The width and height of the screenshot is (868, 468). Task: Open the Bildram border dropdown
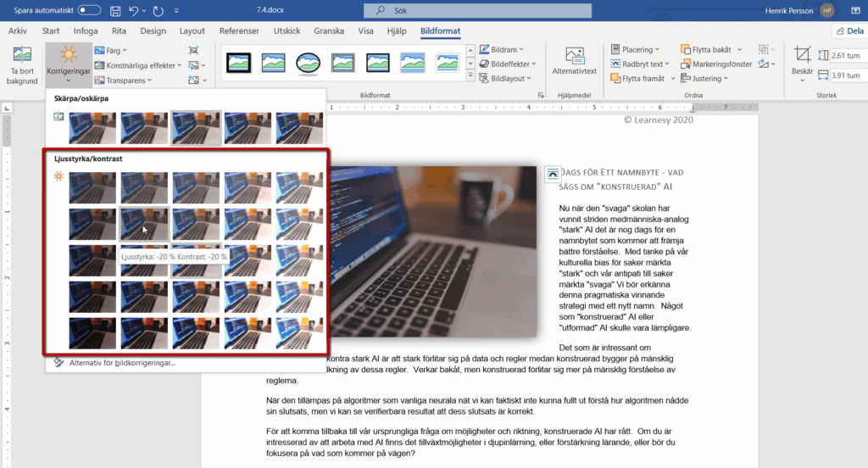click(x=506, y=50)
